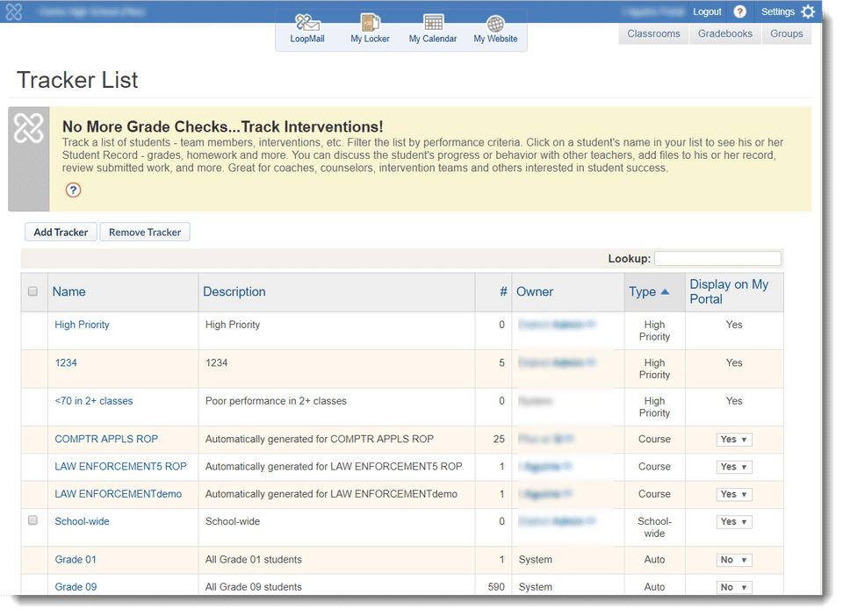Open portal dropdown for Grade 09
This screenshot has height=616, width=843.
click(x=734, y=588)
